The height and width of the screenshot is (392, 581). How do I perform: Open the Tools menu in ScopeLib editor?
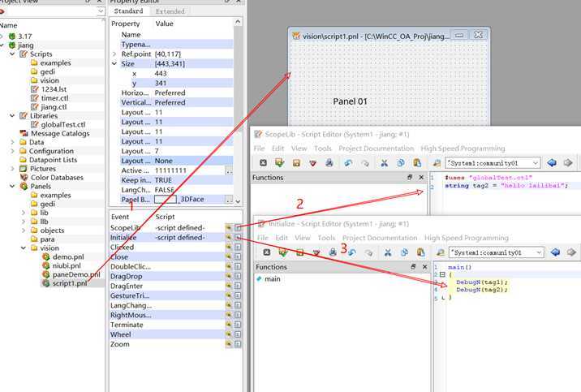[323, 149]
